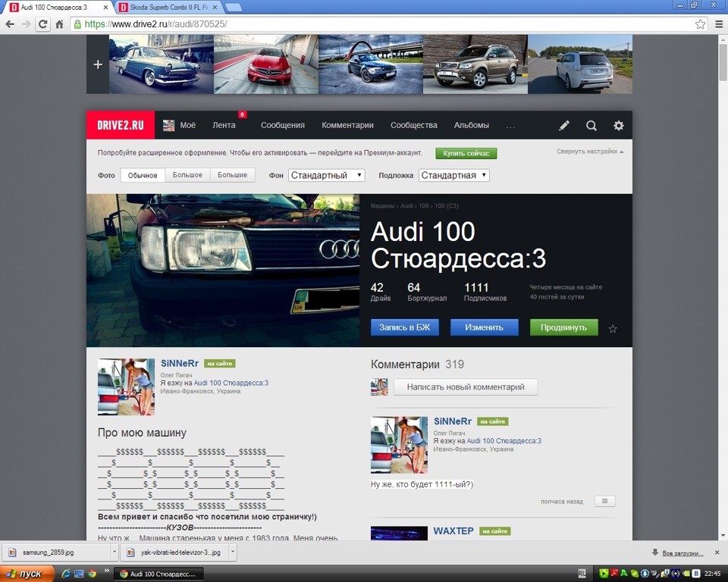Screen dimensions: 728x582
Task: Click Продвинуть button
Action: pos(563,327)
